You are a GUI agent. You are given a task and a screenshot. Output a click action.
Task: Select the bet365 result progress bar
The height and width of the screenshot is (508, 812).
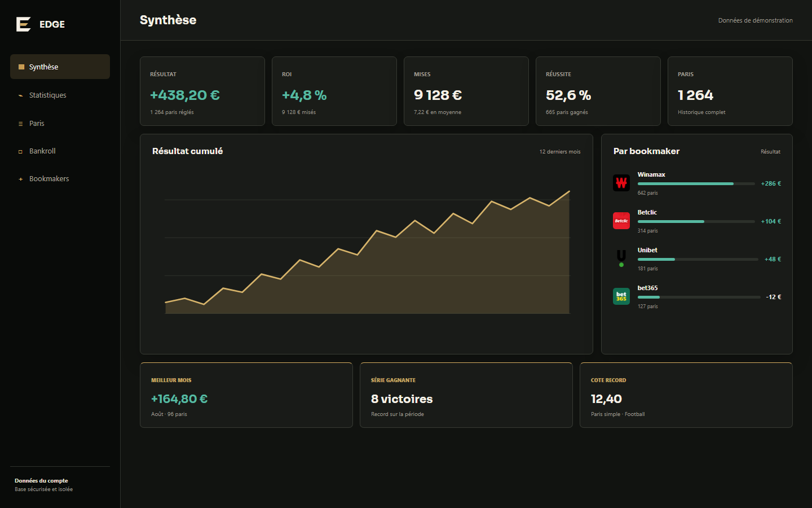[699, 297]
